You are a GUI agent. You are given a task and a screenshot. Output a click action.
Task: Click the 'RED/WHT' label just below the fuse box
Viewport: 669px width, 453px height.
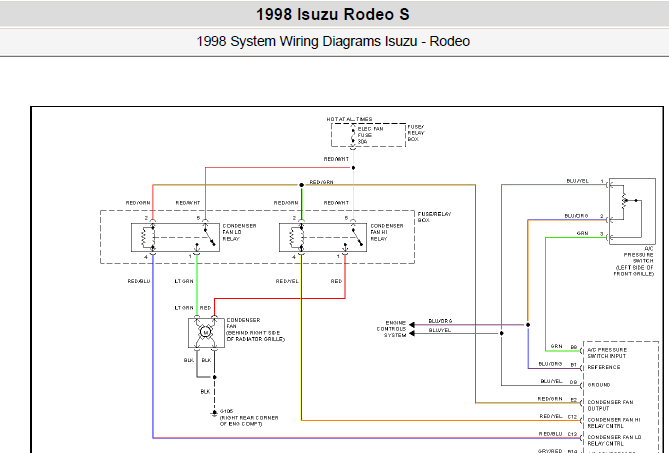click(x=336, y=159)
